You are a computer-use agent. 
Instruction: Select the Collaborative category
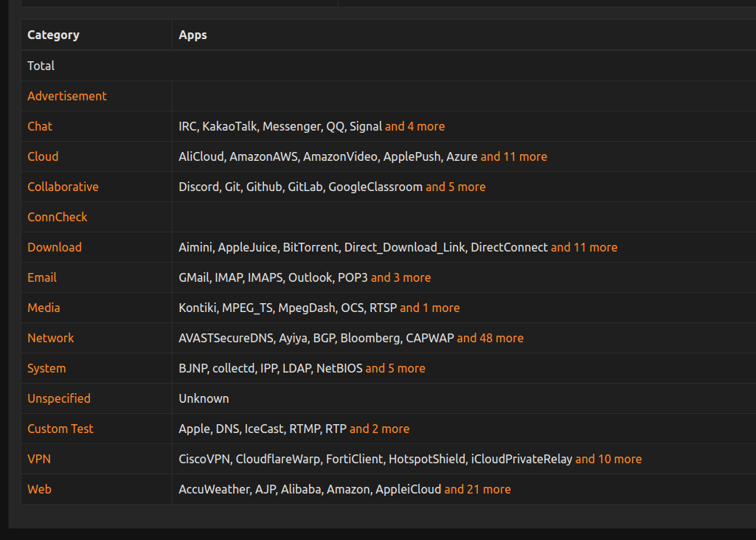[63, 187]
